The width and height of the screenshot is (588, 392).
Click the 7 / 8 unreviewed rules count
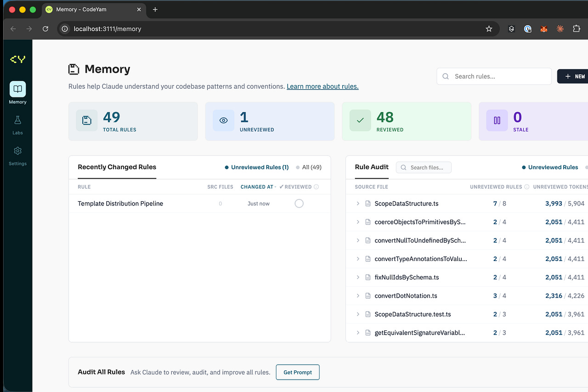click(500, 204)
